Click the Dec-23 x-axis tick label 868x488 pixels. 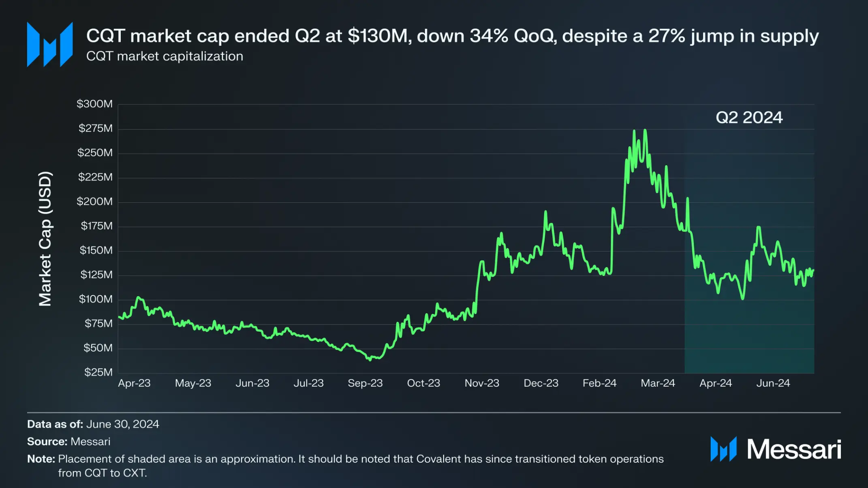[x=541, y=383]
